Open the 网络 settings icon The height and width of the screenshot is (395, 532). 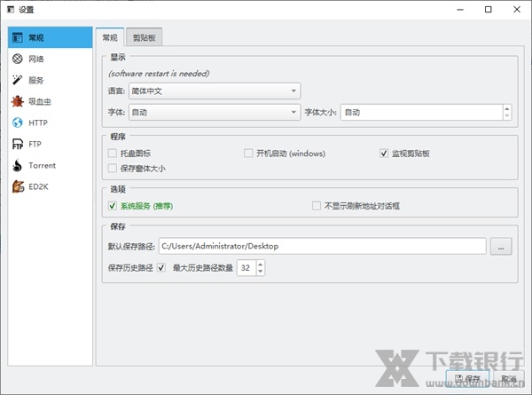[x=18, y=59]
